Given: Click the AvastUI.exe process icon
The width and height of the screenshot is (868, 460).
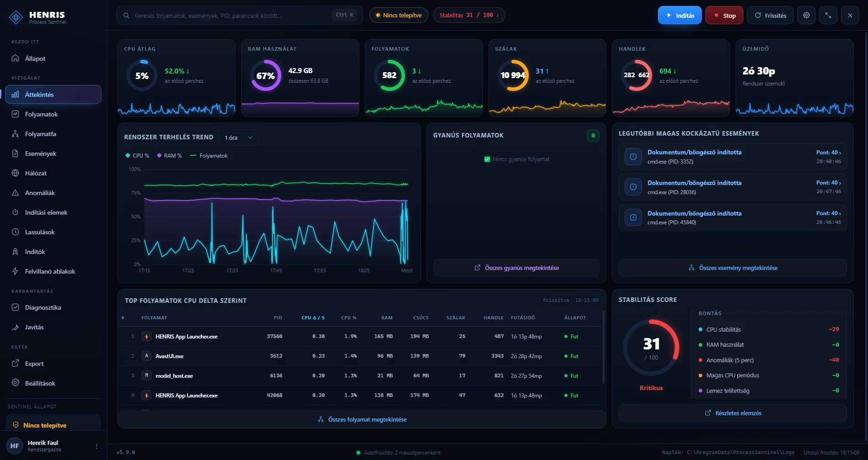Looking at the screenshot, I should [x=147, y=356].
